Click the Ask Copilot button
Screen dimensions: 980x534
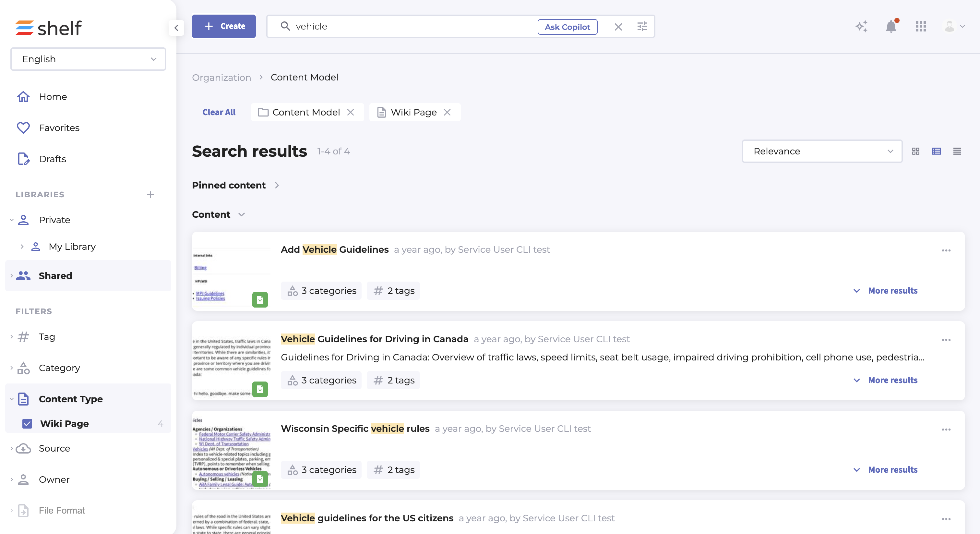pos(567,27)
